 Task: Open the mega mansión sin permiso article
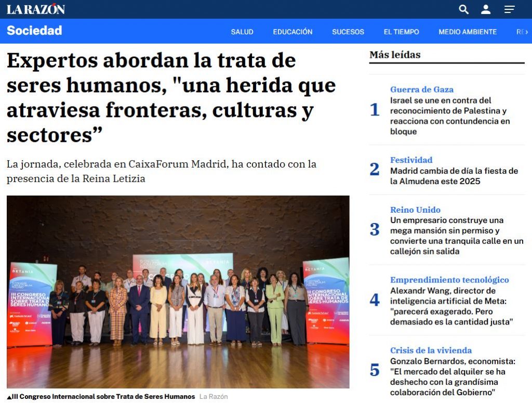pyautogui.click(x=457, y=236)
